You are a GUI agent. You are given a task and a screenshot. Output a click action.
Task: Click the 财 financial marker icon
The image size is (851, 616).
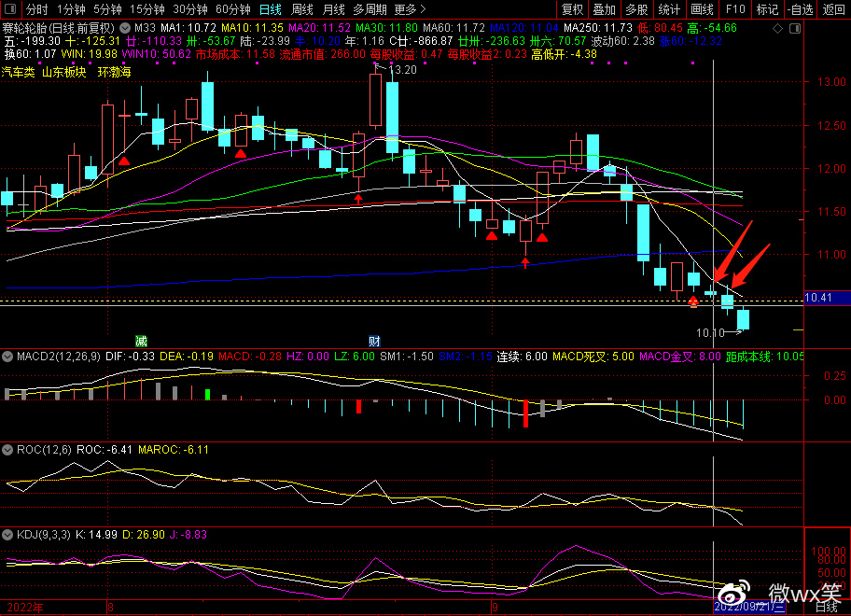pos(374,340)
